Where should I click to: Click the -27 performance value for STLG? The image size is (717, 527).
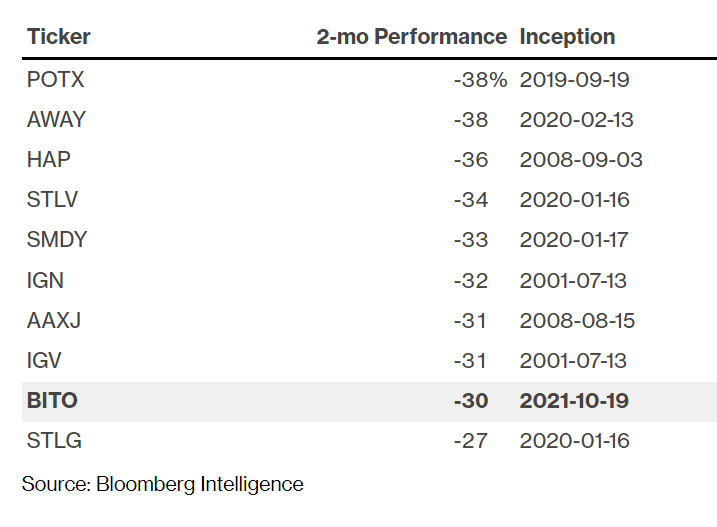pos(470,441)
